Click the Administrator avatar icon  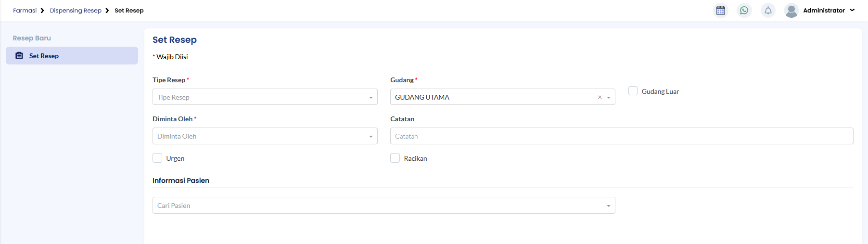pyautogui.click(x=791, y=11)
